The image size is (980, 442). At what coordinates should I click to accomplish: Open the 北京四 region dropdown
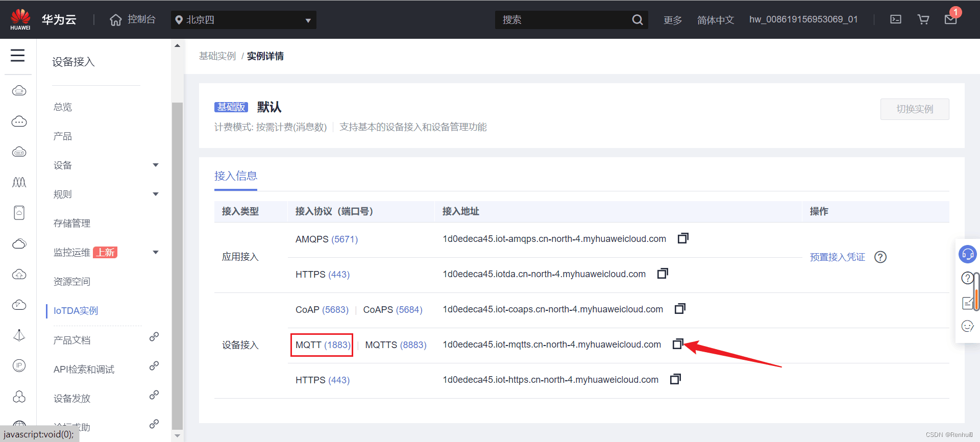(x=243, y=20)
